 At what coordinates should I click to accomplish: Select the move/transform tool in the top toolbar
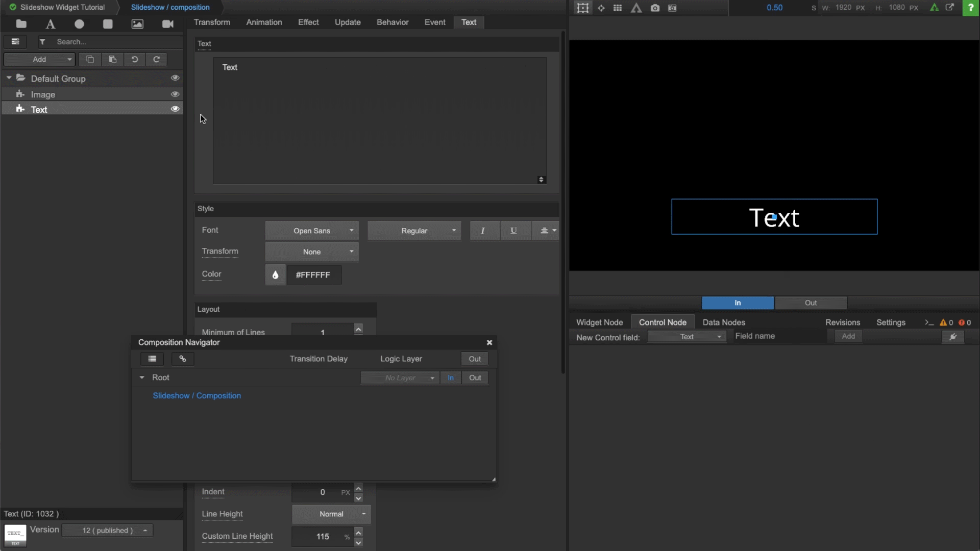(x=601, y=8)
